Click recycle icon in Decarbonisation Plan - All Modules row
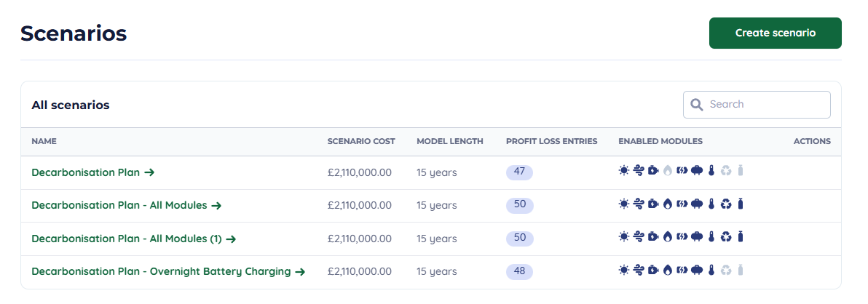The height and width of the screenshot is (304, 868). [x=725, y=204]
